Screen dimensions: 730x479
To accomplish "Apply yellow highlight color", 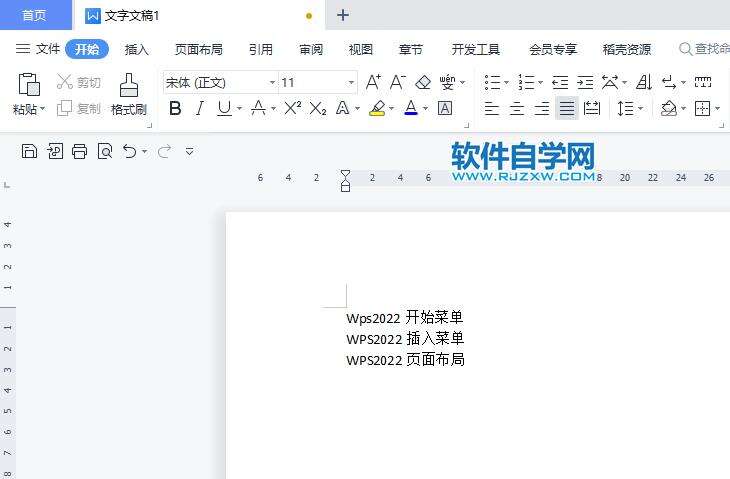I will point(377,108).
